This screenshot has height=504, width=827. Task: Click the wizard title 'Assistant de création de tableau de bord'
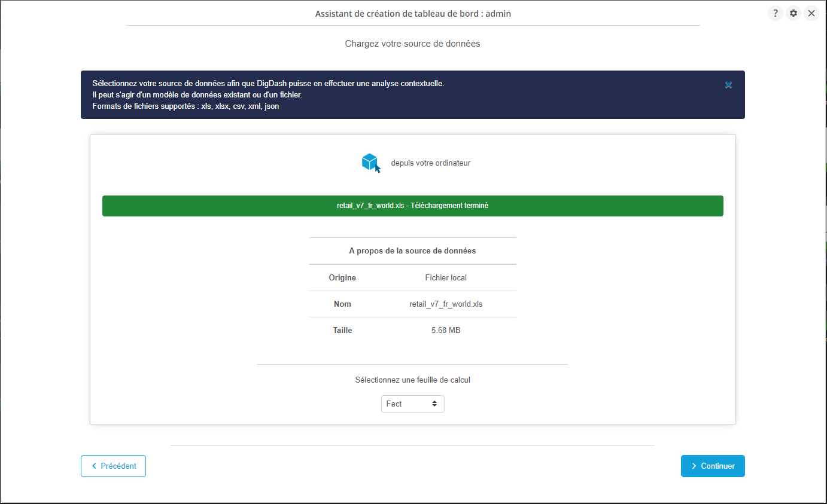click(412, 14)
